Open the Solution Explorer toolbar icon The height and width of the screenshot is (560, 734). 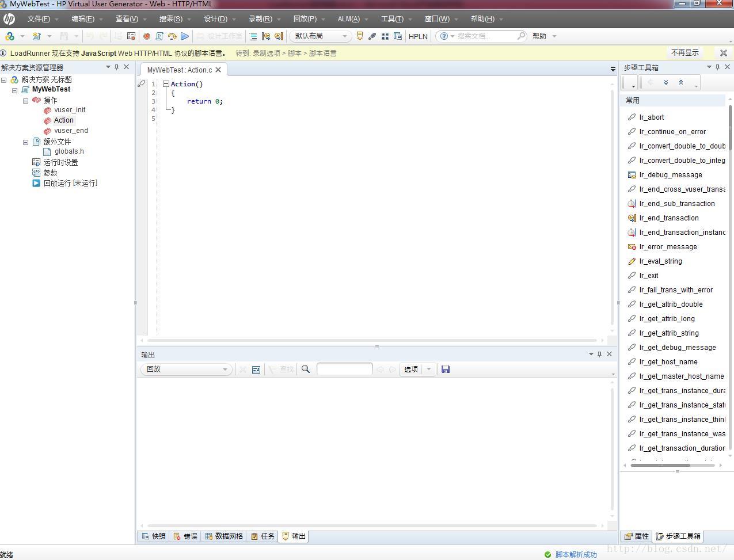10,36
